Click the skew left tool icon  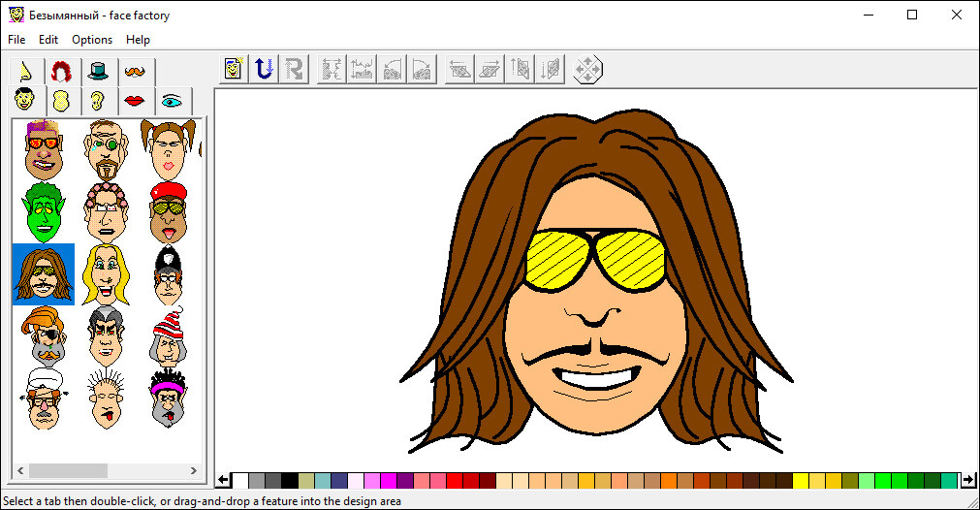point(458,69)
